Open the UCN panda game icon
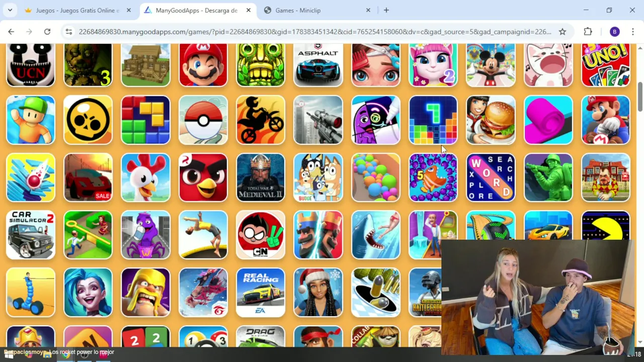Image resolution: width=644 pixels, height=362 pixels. 31,64
